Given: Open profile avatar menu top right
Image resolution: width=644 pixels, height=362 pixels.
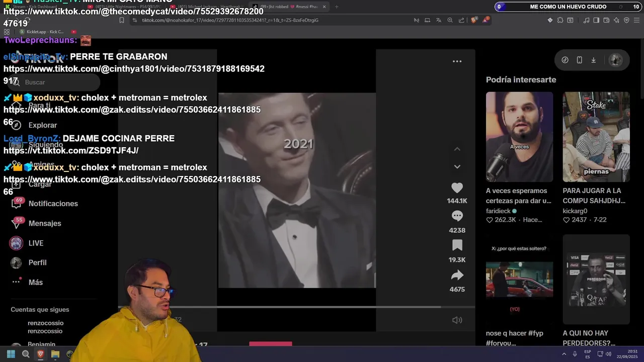Looking at the screenshot, I should tap(615, 60).
